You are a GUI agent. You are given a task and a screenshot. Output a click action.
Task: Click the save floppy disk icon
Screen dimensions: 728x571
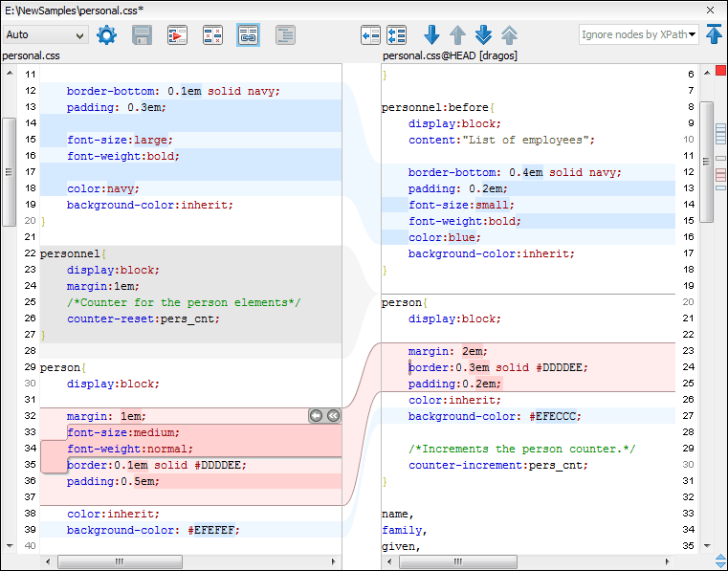coord(143,35)
